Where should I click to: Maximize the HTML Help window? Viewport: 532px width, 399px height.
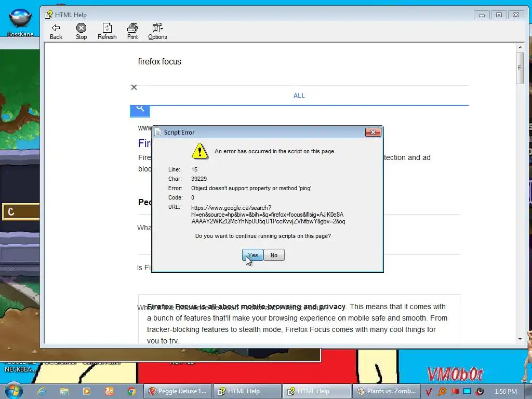click(499, 15)
